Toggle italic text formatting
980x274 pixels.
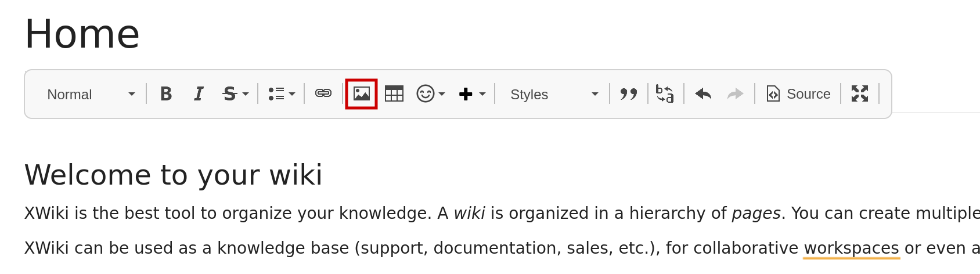[x=198, y=94]
